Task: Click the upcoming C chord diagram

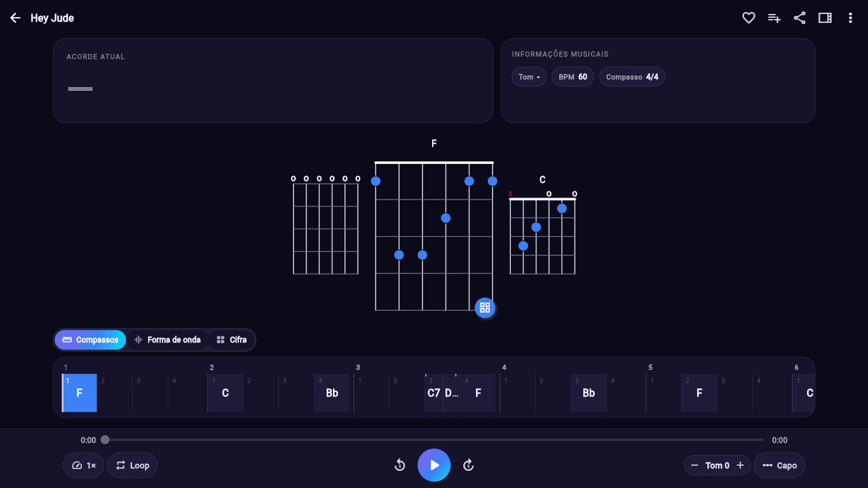Action: click(542, 232)
